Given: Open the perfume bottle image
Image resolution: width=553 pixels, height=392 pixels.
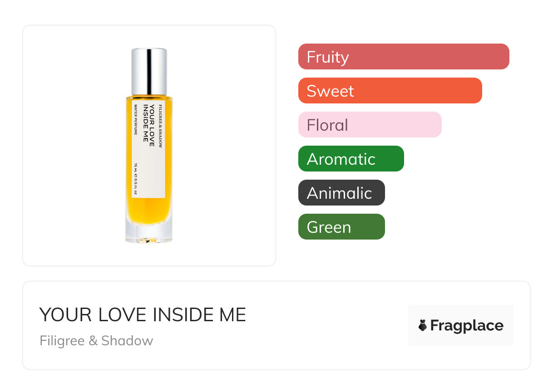Looking at the screenshot, I should 149,146.
